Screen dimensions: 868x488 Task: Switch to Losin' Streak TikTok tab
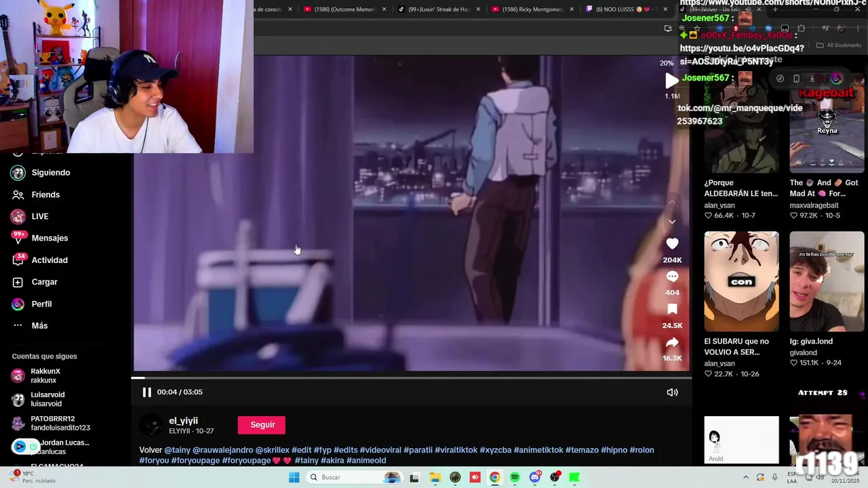point(439,9)
